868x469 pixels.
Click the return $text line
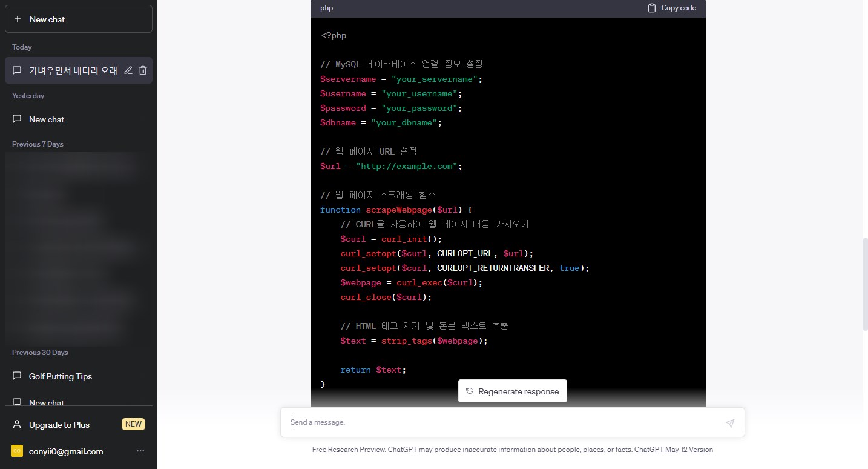[373, 370]
